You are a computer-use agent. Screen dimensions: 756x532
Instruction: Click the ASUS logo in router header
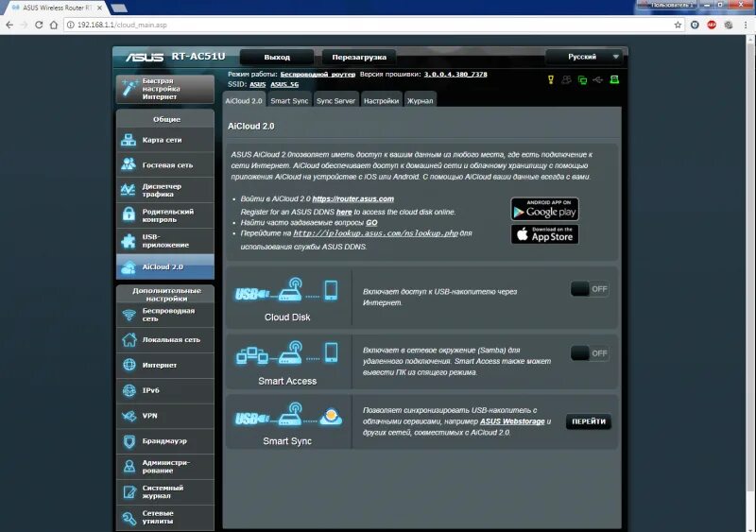[x=145, y=57]
